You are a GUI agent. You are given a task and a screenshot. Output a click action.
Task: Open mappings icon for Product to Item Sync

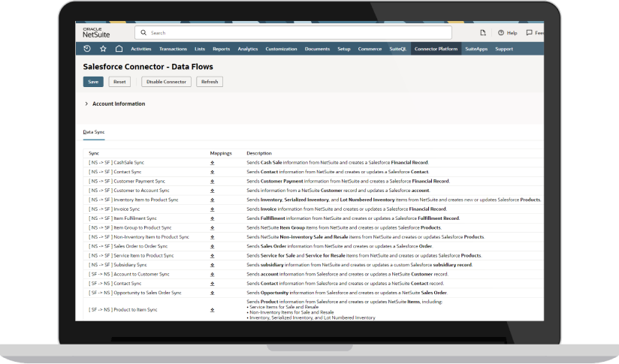213,309
